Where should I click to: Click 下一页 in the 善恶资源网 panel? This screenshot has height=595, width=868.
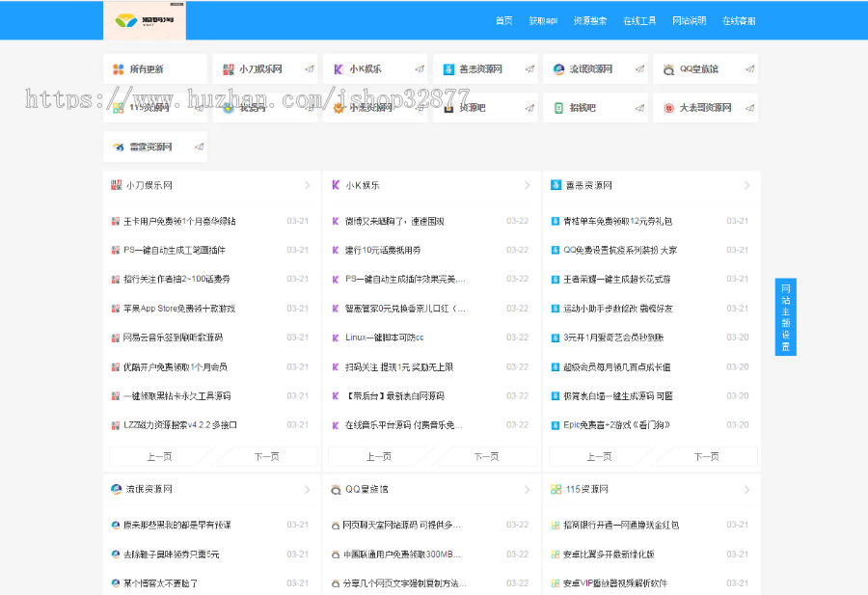(707, 457)
